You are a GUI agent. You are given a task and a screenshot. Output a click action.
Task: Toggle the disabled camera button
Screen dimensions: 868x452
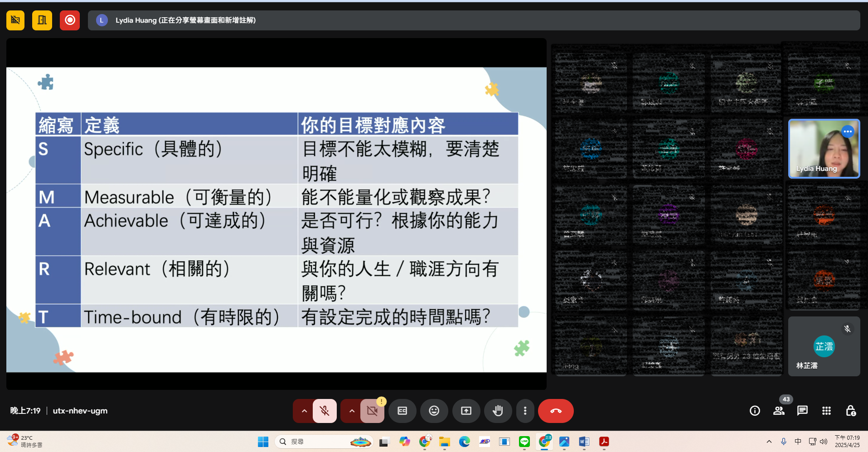(x=372, y=411)
